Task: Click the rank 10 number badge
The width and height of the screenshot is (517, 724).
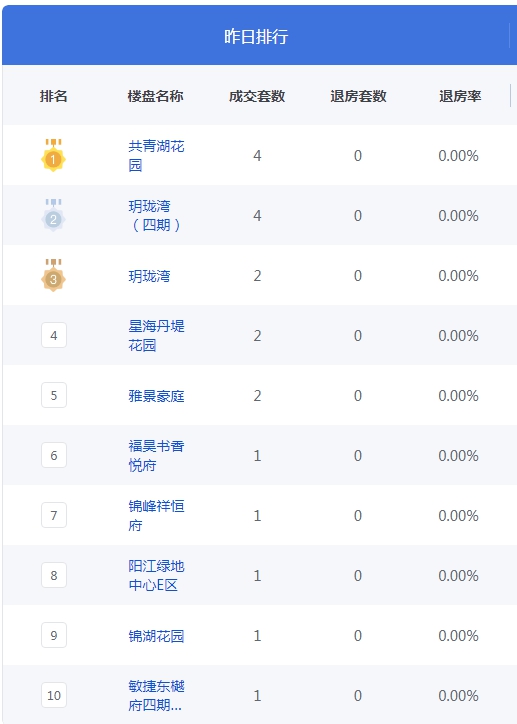Action: tap(54, 695)
